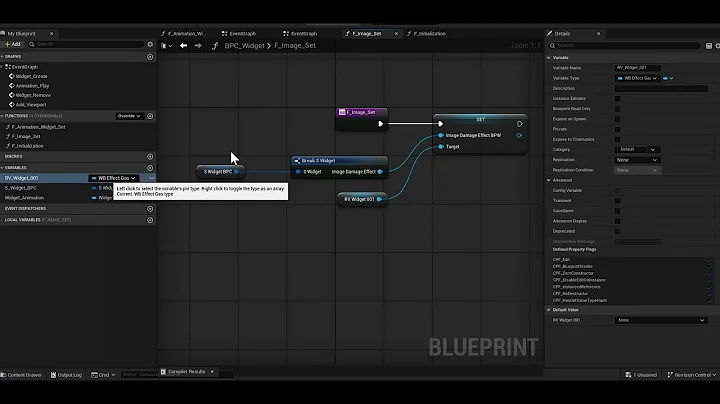This screenshot has height=404, width=720.
Task: Add a new variable via Variables plus icon
Action: [150, 168]
